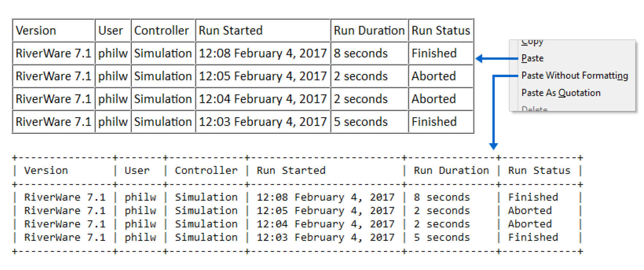Select Run Started header in the formatted table
The image size is (644, 270).
(230, 31)
